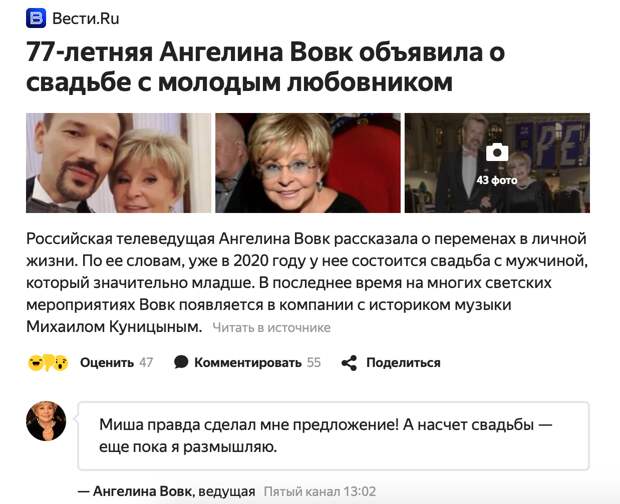Click the Поделиться button
Viewport: 620px width, 504px height.
point(403,362)
